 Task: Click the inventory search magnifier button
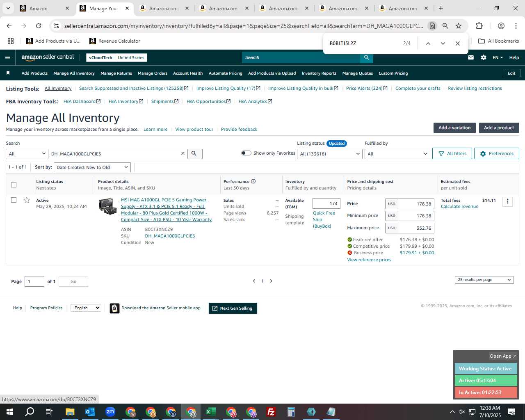194,153
